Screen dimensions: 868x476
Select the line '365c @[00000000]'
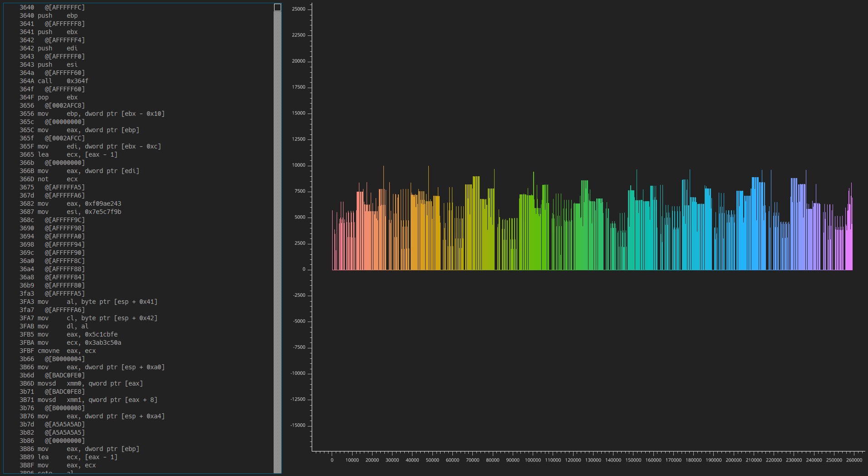[138, 122]
